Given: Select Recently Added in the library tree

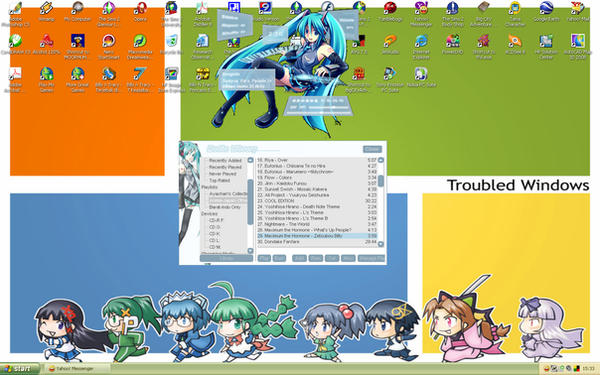Looking at the screenshot, I should (x=225, y=160).
